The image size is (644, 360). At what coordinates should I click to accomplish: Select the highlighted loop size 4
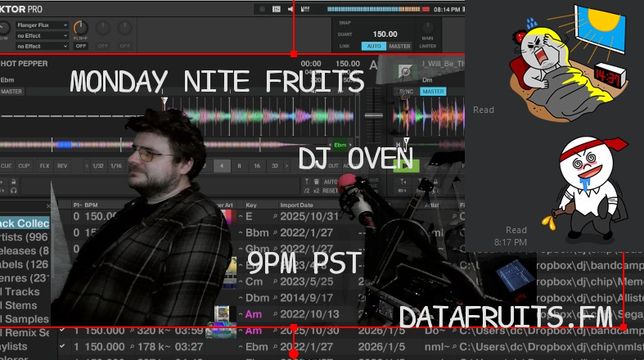click(222, 166)
